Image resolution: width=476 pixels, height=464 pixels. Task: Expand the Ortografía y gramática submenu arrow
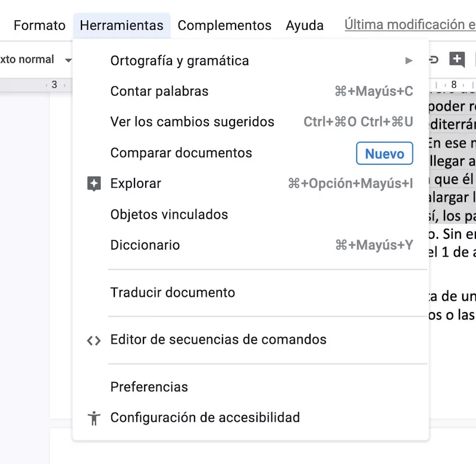tap(408, 61)
